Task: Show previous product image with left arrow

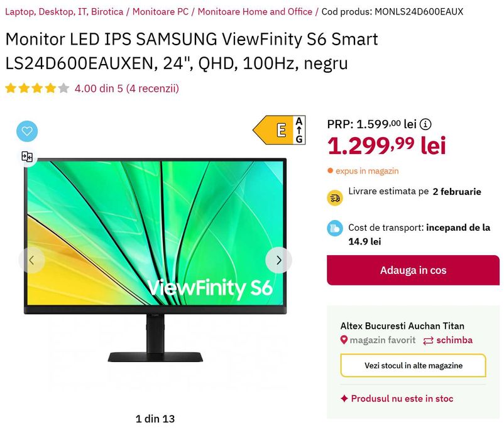Action: [x=31, y=260]
